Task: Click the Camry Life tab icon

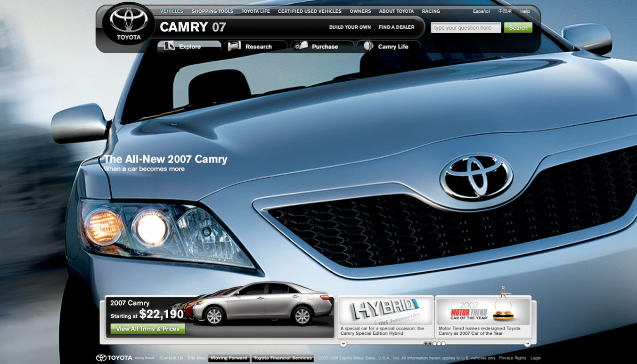Action: tap(368, 46)
